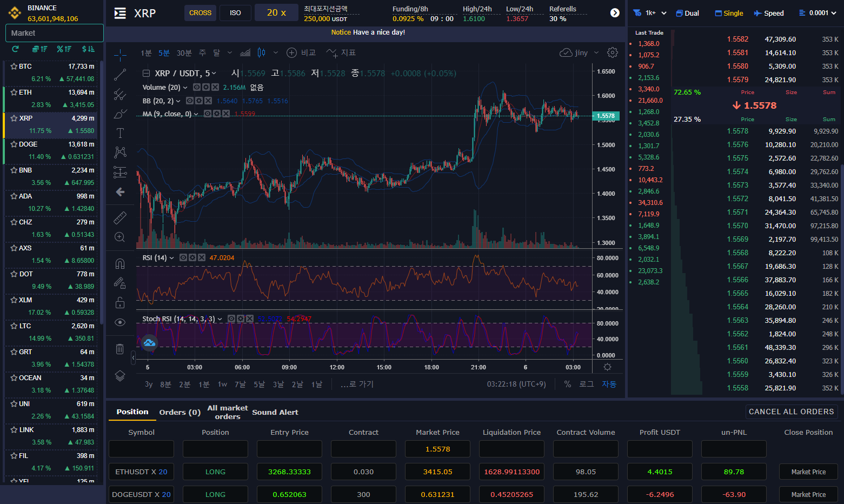
Task: Select the text annotation tool
Action: tap(120, 133)
